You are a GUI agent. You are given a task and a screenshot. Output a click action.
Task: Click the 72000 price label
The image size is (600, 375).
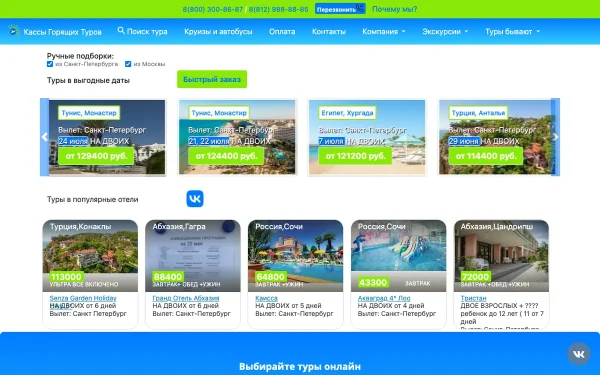[x=476, y=277]
